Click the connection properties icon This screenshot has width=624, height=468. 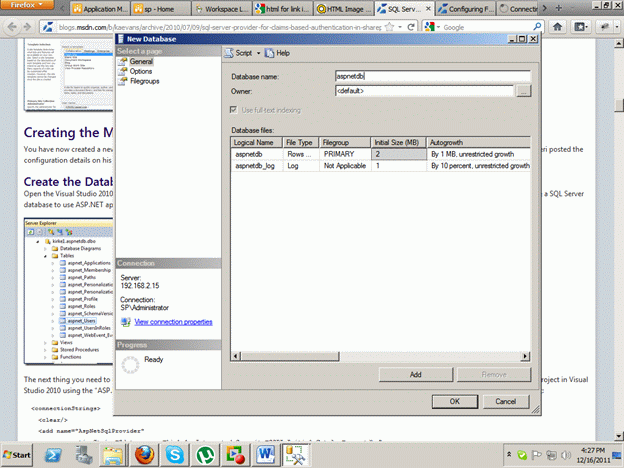(x=126, y=322)
